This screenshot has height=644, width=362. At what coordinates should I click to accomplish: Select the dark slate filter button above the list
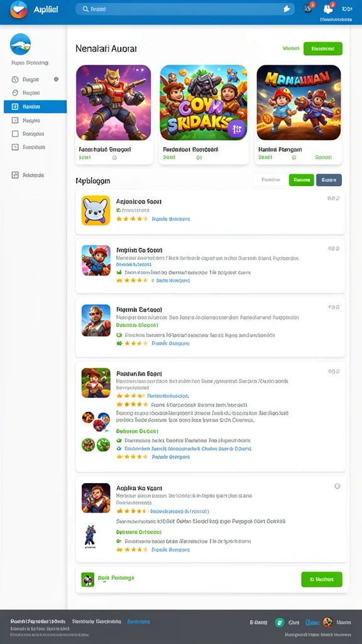point(329,180)
